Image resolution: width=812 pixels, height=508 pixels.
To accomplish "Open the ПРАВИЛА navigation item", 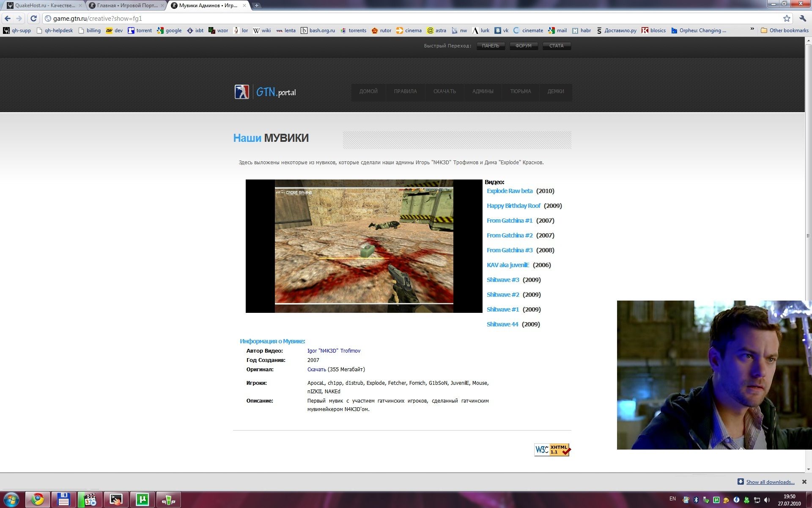I will point(405,91).
